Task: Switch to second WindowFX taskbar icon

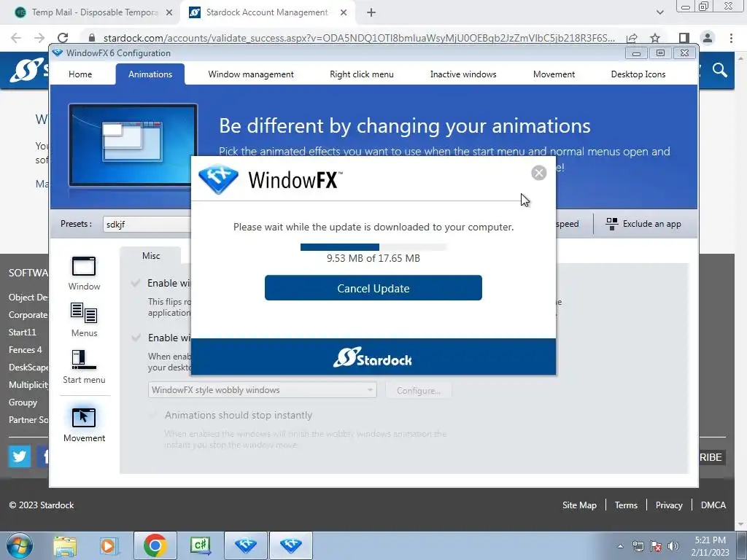Action: tap(291, 545)
